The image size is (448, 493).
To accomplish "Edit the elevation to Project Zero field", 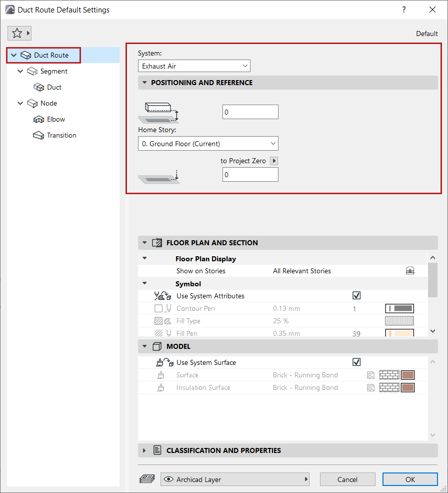I will (x=250, y=175).
